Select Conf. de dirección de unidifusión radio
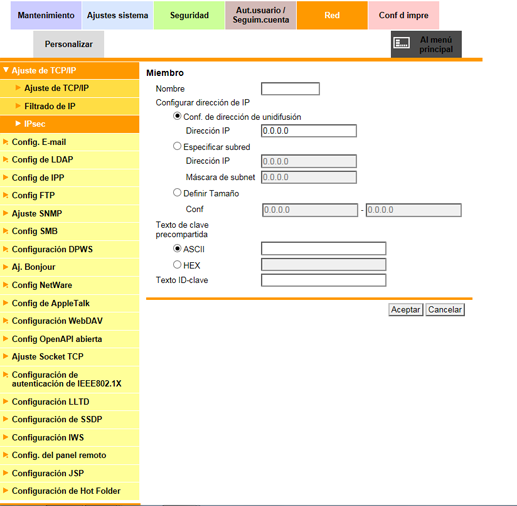 [177, 116]
